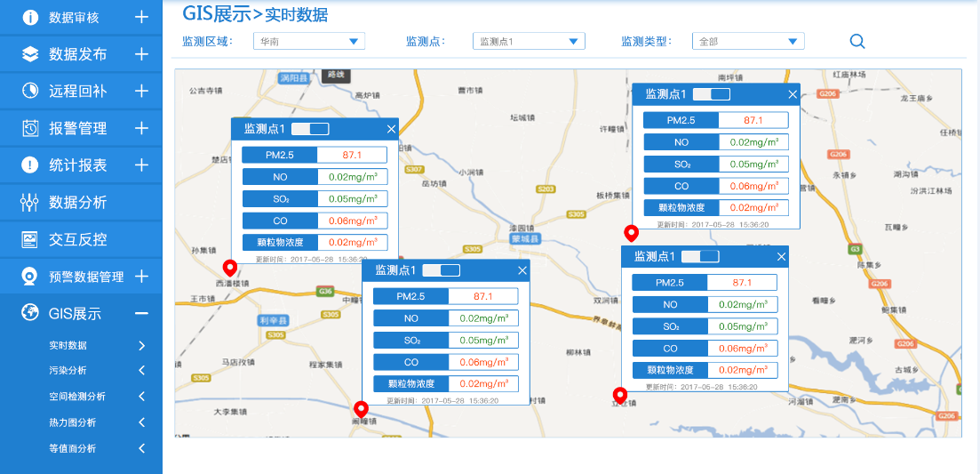
Task: Open the 监测点 dropdown
Action: click(x=529, y=41)
